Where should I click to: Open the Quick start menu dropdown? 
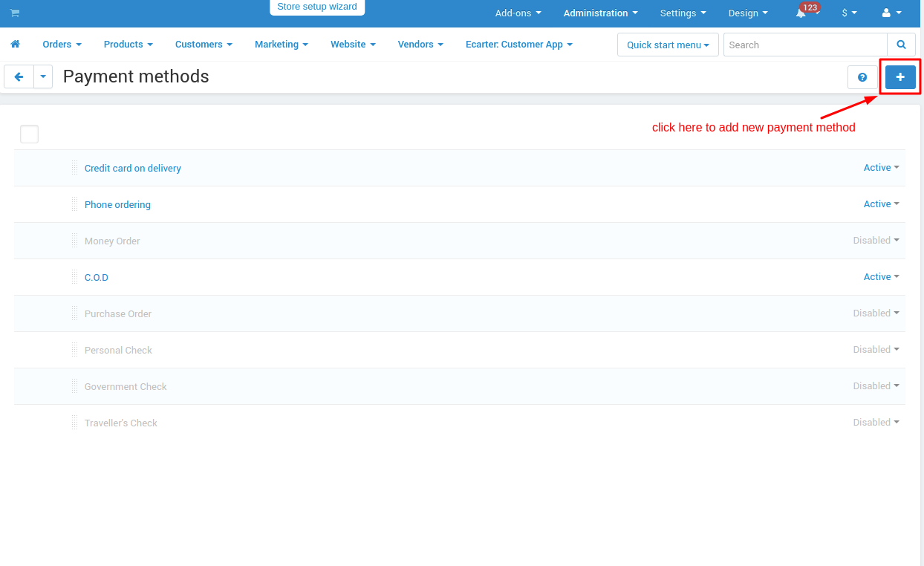click(667, 45)
